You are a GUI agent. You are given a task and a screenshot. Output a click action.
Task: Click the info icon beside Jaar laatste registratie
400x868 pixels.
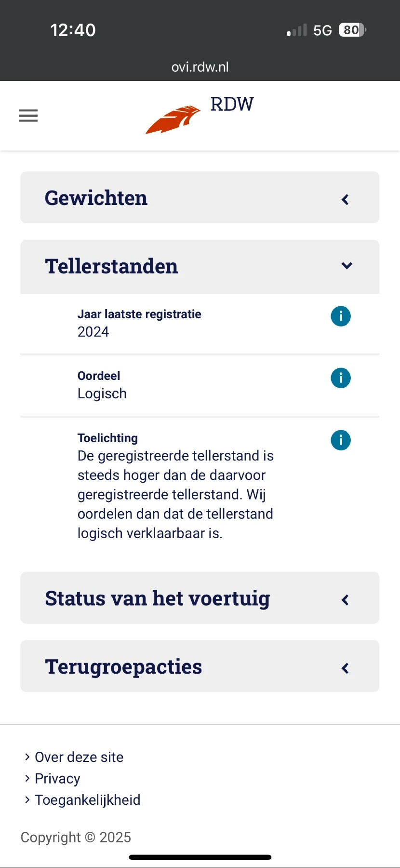pyautogui.click(x=341, y=316)
